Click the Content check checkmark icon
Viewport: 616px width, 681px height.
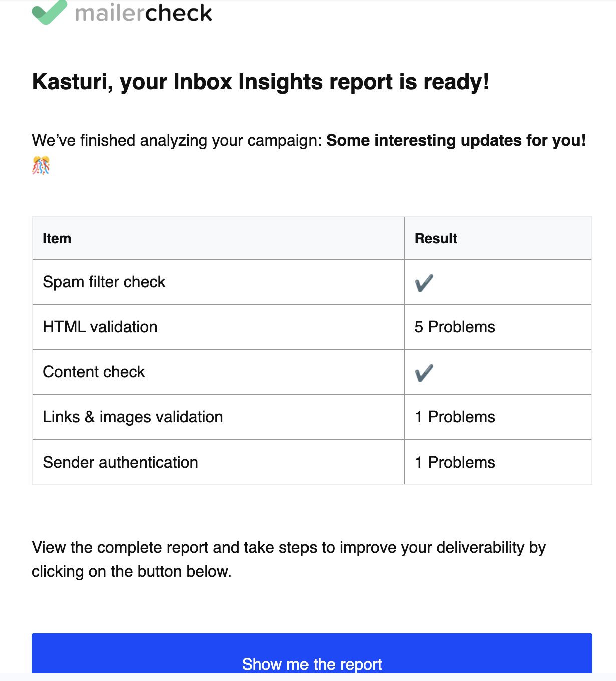click(424, 373)
